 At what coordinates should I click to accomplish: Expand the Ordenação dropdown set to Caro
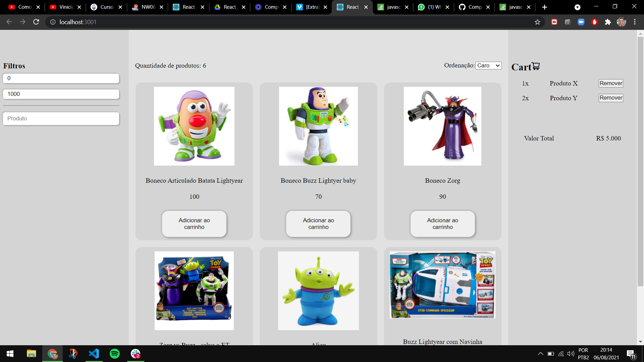click(488, 66)
